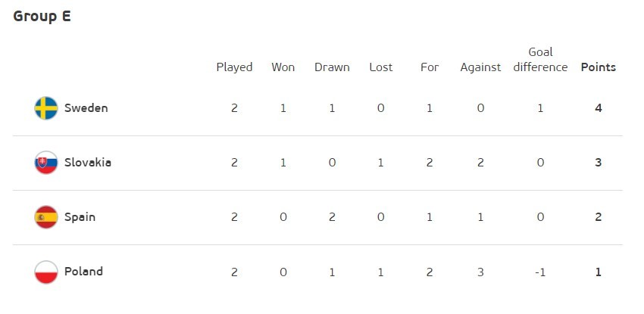The width and height of the screenshot is (644, 314).
Task: Click the Points column header
Action: (599, 67)
